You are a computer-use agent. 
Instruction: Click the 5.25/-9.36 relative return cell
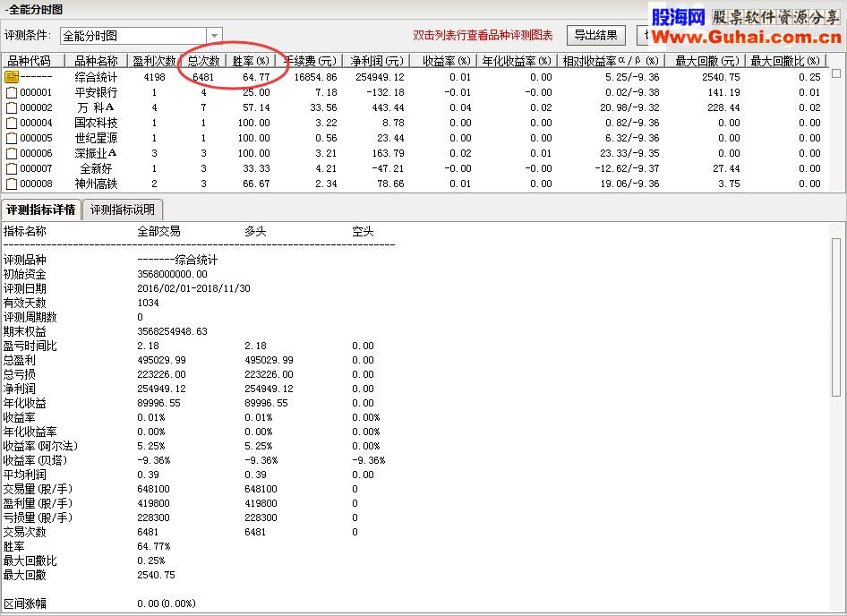point(632,77)
